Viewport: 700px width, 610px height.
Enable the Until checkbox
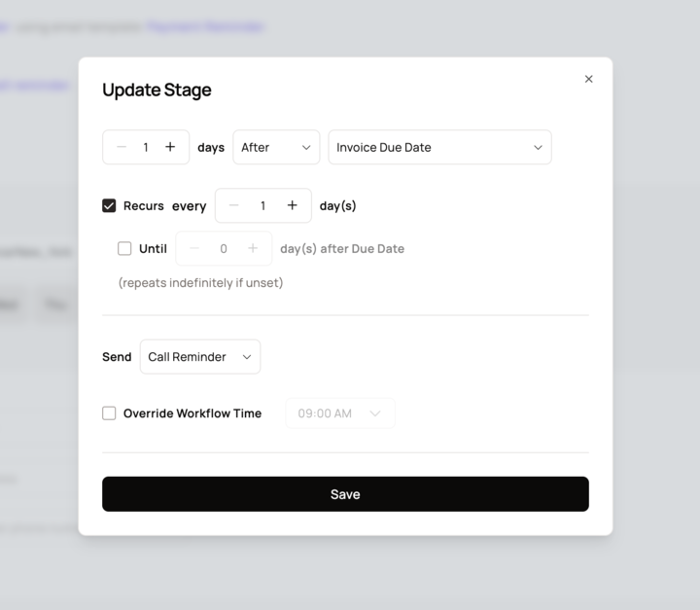[x=124, y=248]
